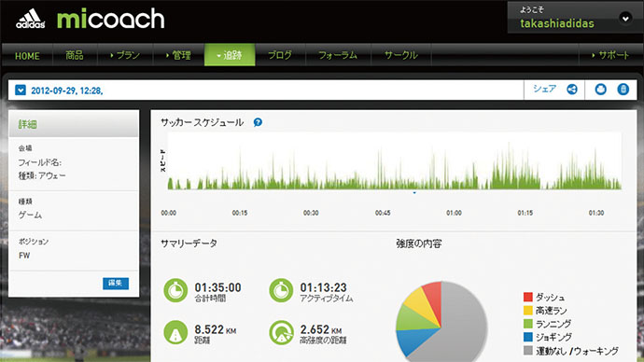Screen dimensions: 644x362
Task: Open the ブログ tab
Action: click(x=280, y=55)
